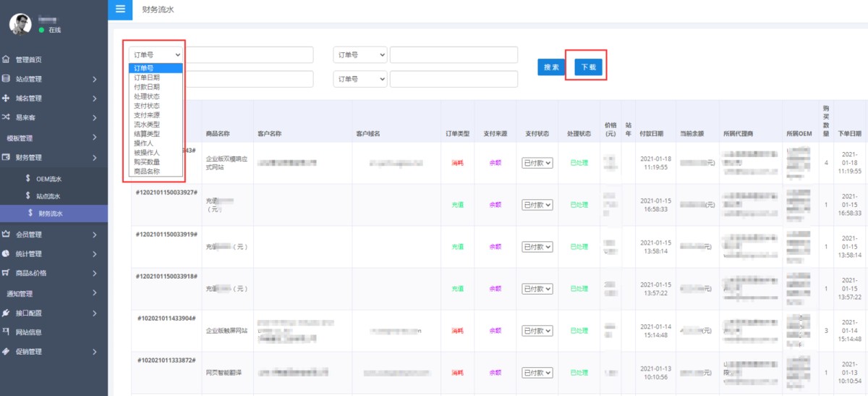This screenshot has height=396, width=868.
Task: Click the cart icon beside 商品&价格
Action: (x=7, y=274)
